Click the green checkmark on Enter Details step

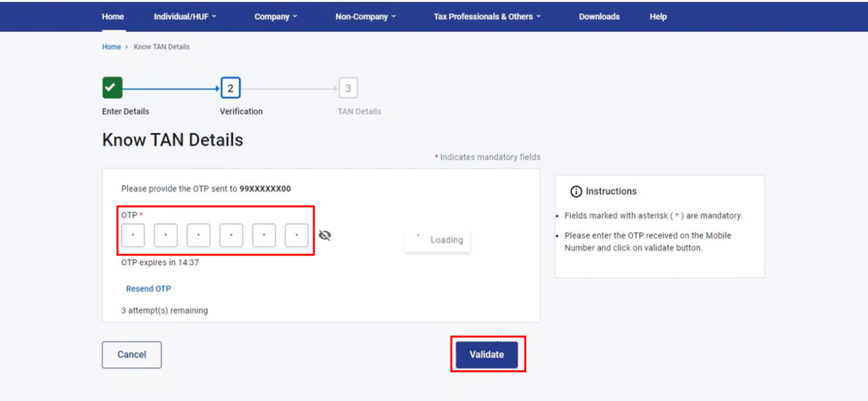point(111,87)
